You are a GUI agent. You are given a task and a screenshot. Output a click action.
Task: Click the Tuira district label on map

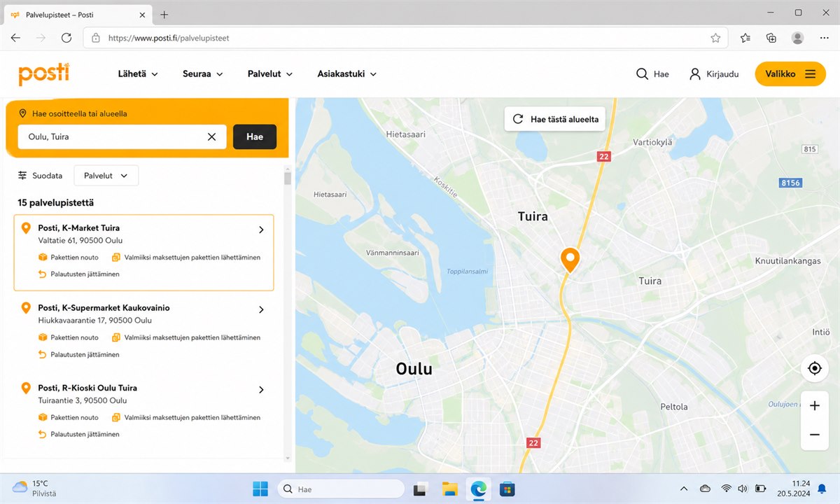(533, 216)
